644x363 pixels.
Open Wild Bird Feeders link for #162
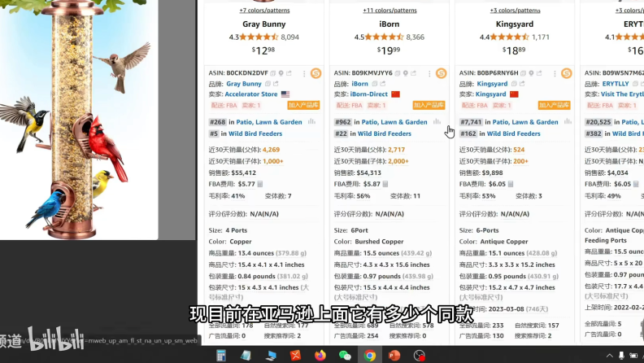click(x=513, y=133)
